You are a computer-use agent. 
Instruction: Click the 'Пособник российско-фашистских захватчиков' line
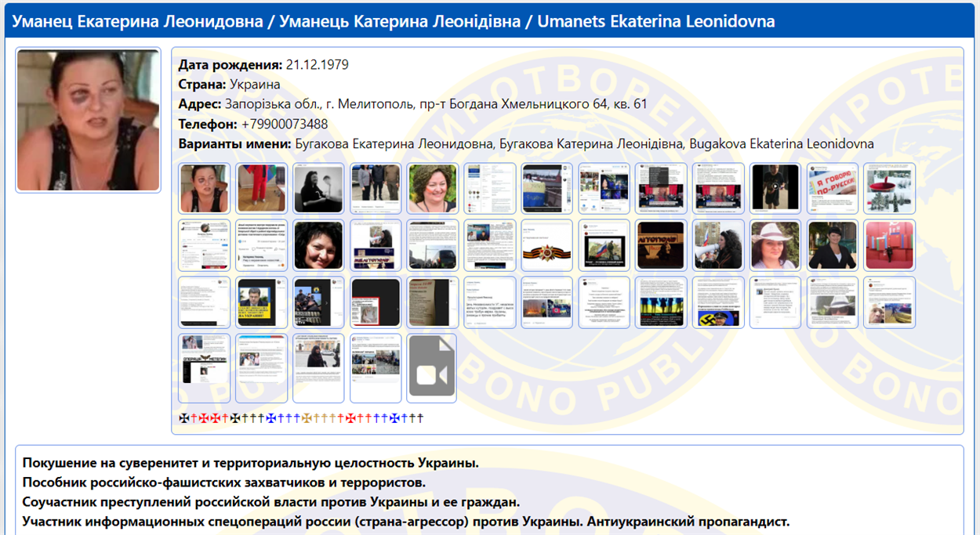pos(224,483)
